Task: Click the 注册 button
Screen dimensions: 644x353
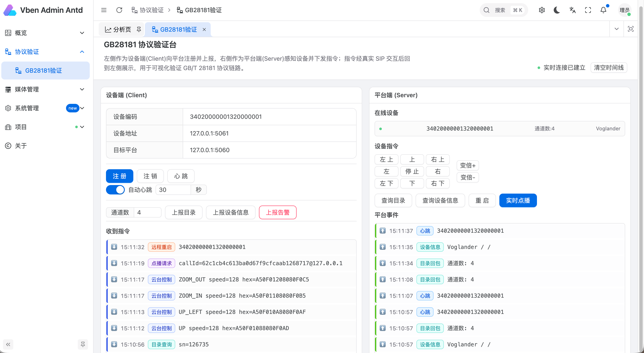Action: 119,176
